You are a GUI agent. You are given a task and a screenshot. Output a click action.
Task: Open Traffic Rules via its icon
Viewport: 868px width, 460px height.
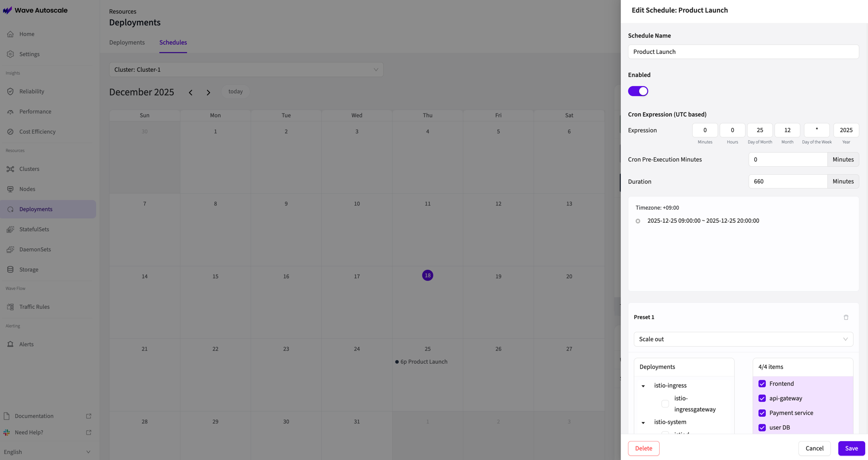click(10, 307)
